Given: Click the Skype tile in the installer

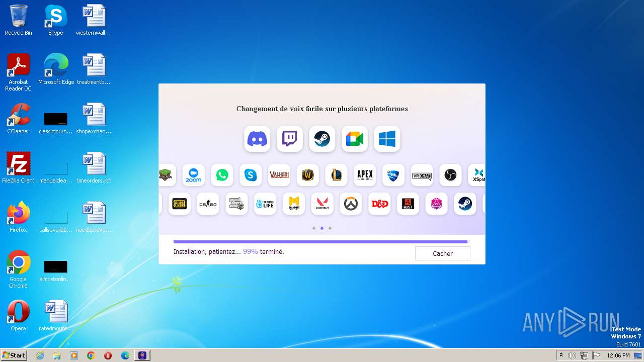Looking at the screenshot, I should click(x=251, y=175).
